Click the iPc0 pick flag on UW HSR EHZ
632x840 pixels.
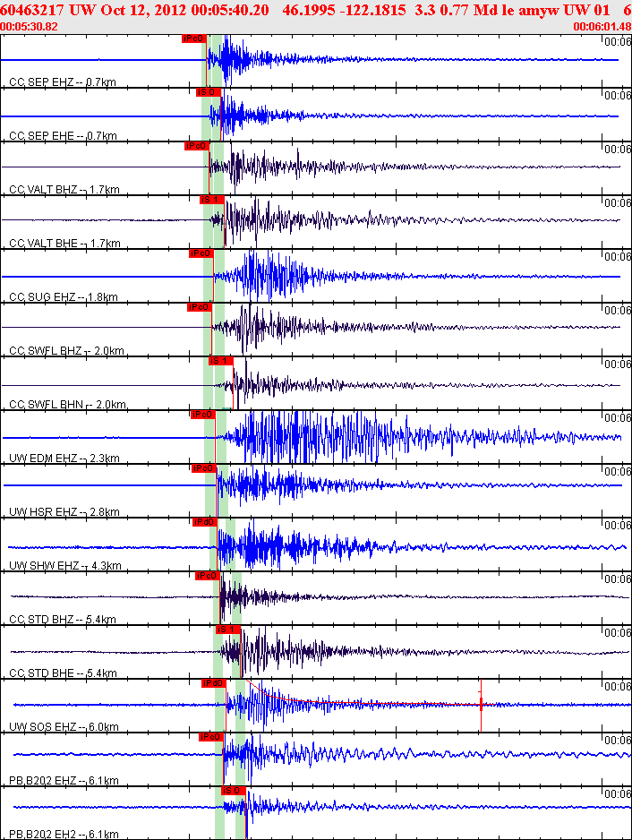pos(203,468)
